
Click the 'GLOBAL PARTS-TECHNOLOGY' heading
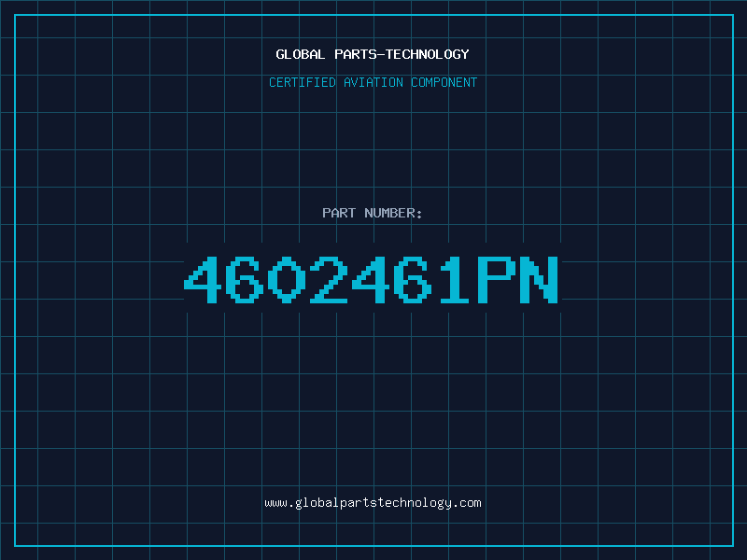coord(373,54)
